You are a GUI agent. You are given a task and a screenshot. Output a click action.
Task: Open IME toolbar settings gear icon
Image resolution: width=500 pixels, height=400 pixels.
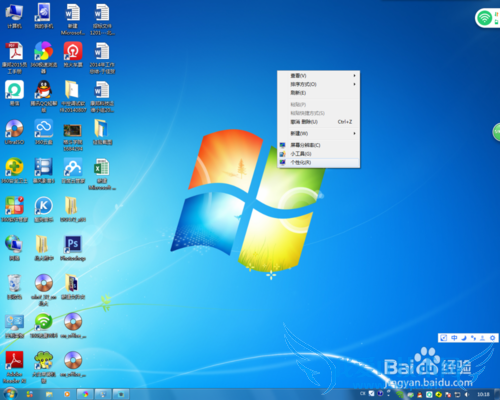pyautogui.click(x=492, y=338)
